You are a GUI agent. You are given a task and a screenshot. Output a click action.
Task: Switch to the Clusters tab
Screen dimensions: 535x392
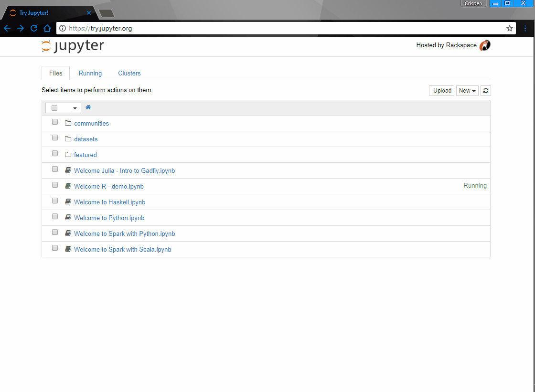pos(129,74)
